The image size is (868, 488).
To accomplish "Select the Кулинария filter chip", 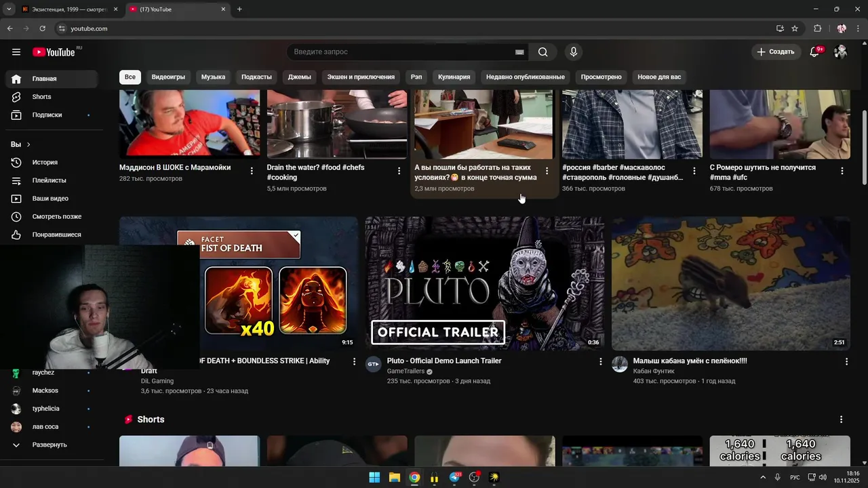I will click(x=454, y=77).
